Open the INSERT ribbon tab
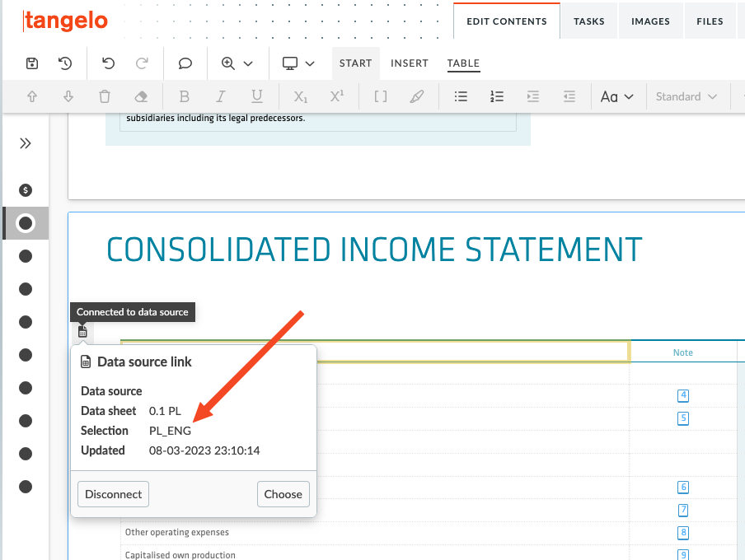The width and height of the screenshot is (745, 560). coord(409,63)
